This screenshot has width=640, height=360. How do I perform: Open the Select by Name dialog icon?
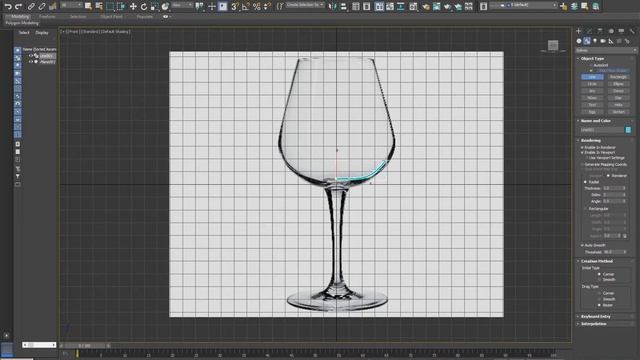pos(99,6)
